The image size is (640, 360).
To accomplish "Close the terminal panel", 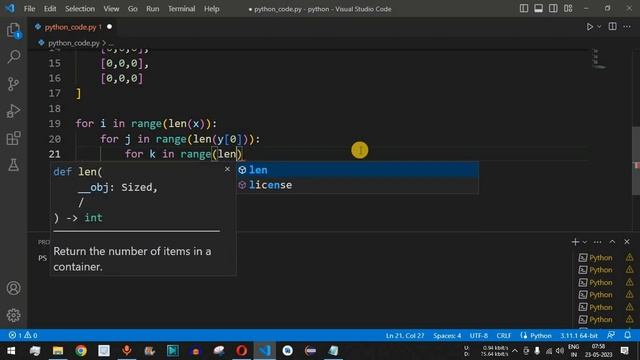I will 627,242.
